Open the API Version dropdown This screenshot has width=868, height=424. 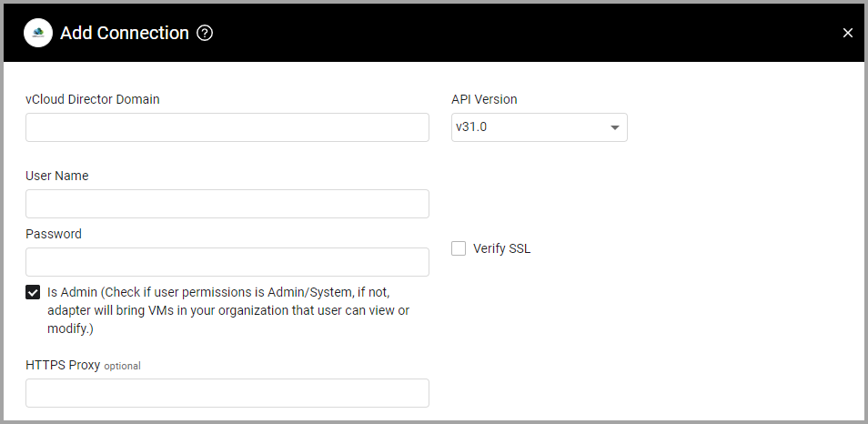point(540,127)
